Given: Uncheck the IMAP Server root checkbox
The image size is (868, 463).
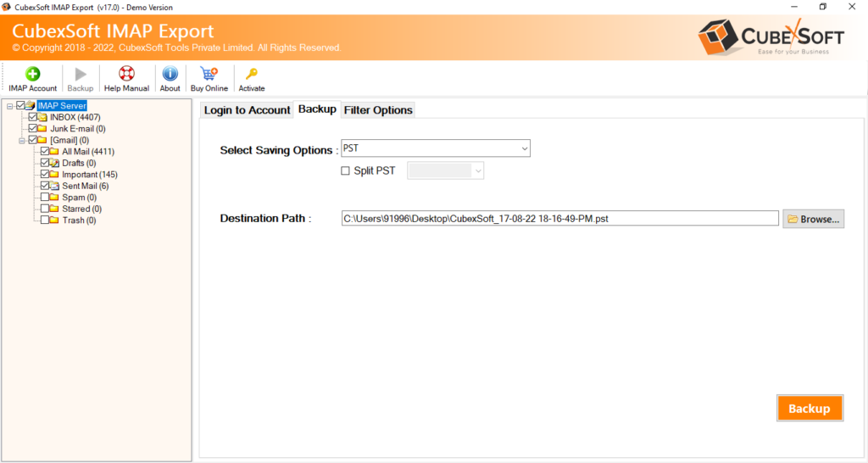Looking at the screenshot, I should 20,105.
